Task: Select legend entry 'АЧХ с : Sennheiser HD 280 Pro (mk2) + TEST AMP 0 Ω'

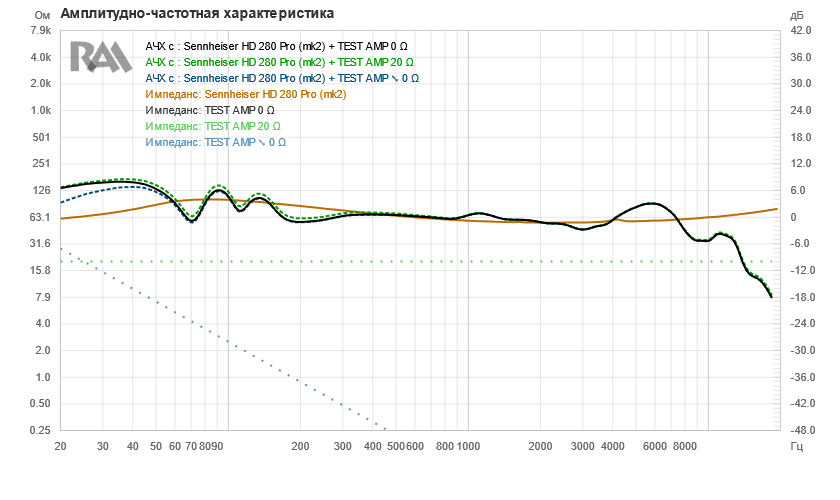Action: click(x=276, y=46)
